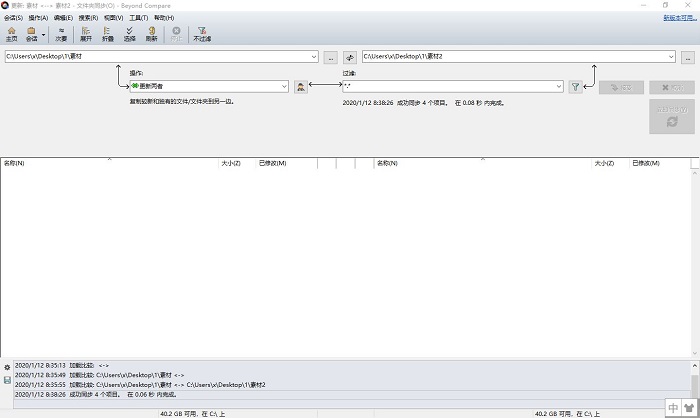This screenshot has height=418, width=700.
Task: Click the log panel gear settings icon
Action: (x=7, y=368)
